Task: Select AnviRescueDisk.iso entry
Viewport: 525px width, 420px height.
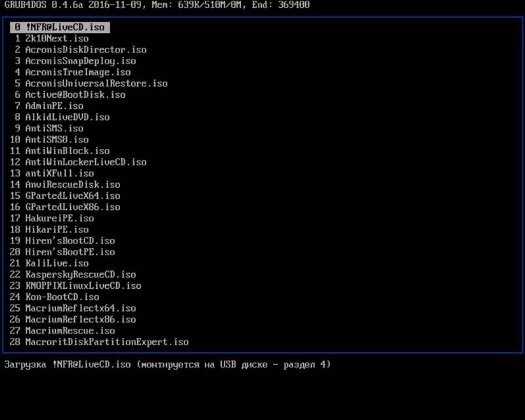Action: [x=65, y=184]
